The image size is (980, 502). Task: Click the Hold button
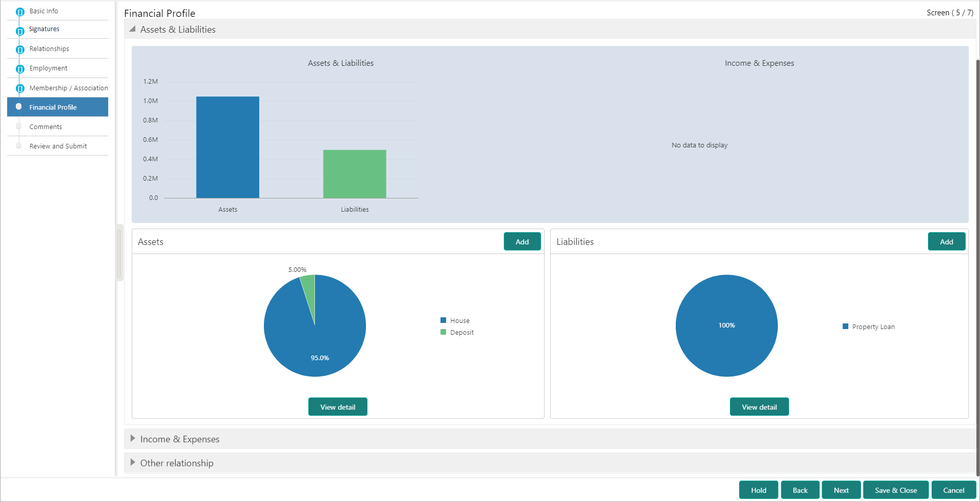pyautogui.click(x=758, y=490)
